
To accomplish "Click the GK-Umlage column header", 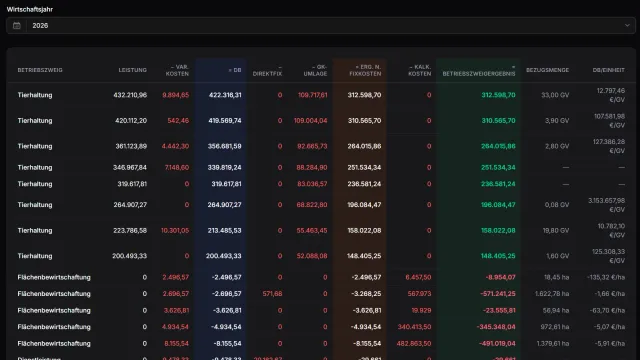I will [315, 70].
